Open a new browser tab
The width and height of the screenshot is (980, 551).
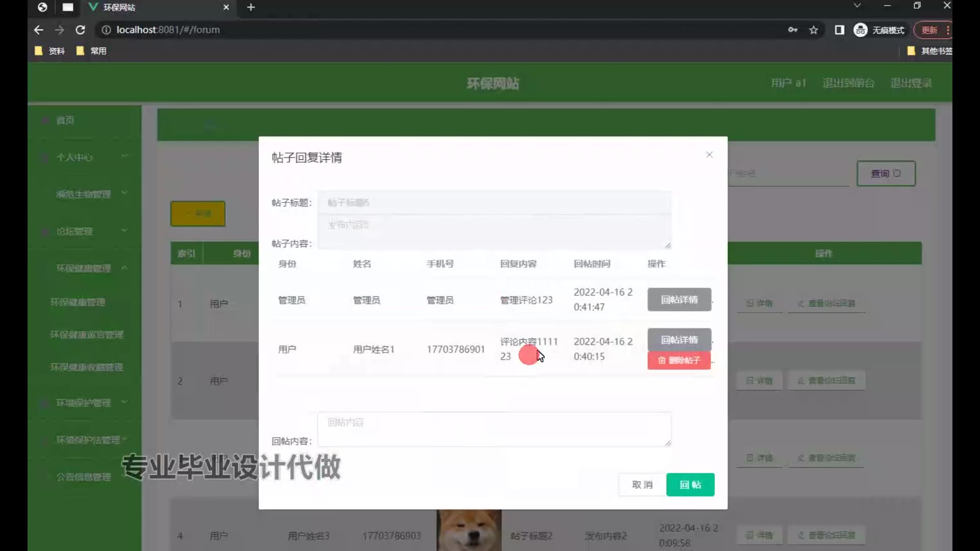pyautogui.click(x=251, y=7)
